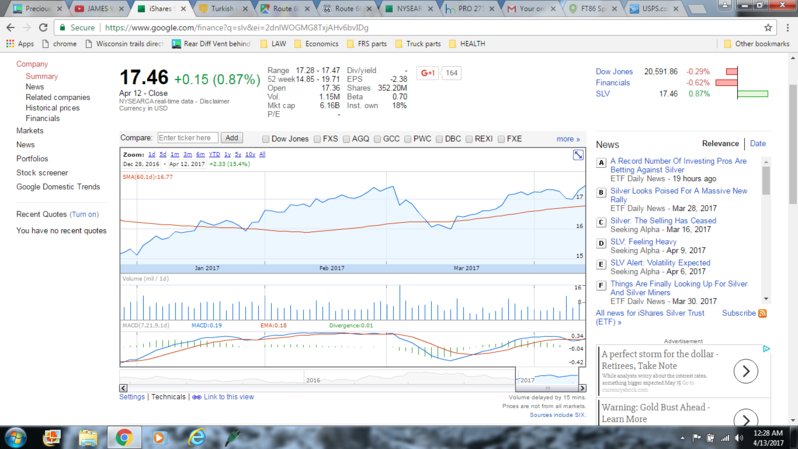The height and width of the screenshot is (449, 798).
Task: Show hidden system tray icons arrow
Action: tap(682, 438)
